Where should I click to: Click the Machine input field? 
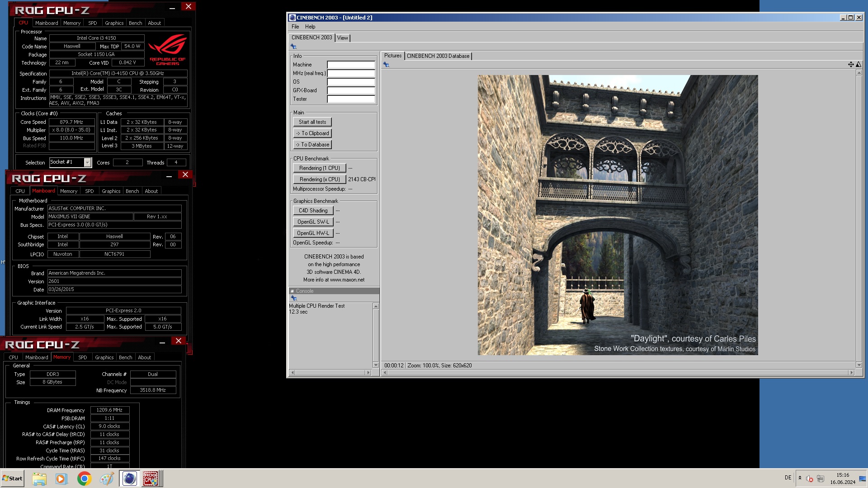click(x=351, y=65)
